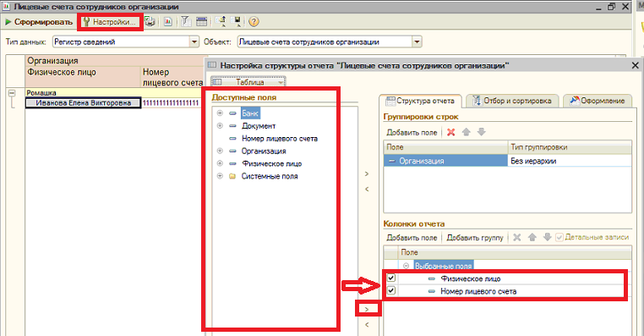Click the save settings disk icon

pyautogui.click(x=236, y=22)
